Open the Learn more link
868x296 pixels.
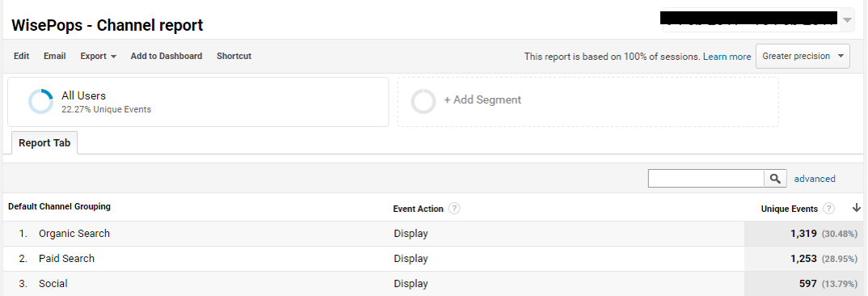(727, 57)
